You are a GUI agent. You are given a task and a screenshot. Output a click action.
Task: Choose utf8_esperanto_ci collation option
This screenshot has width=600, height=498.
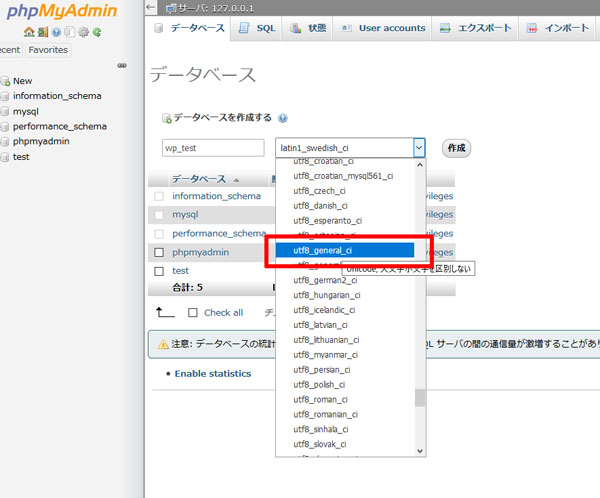(x=345, y=220)
